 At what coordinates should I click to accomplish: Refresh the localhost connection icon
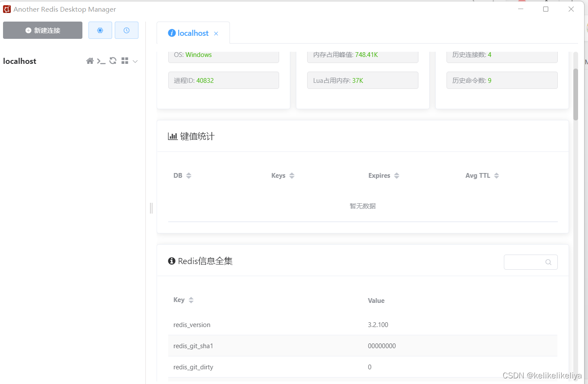coord(113,61)
